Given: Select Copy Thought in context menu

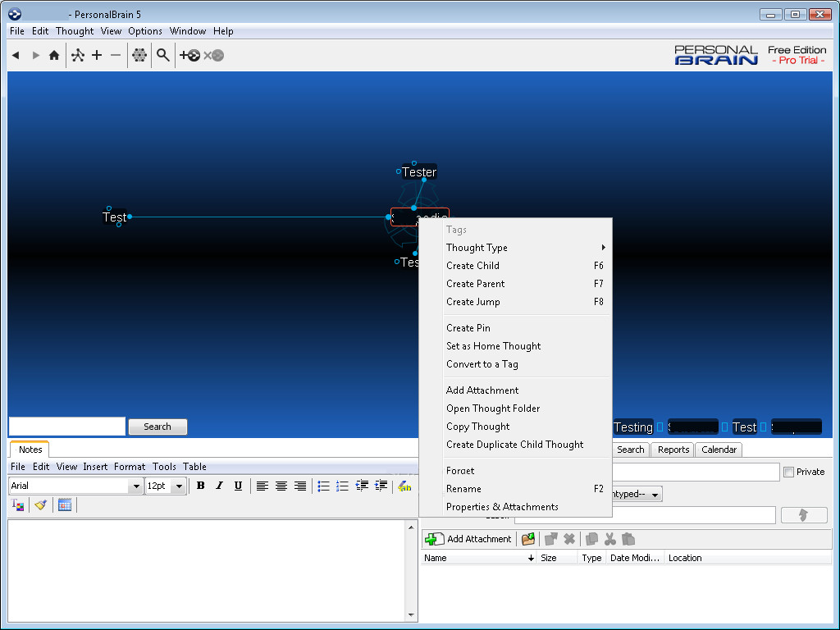Looking at the screenshot, I should click(527, 427).
